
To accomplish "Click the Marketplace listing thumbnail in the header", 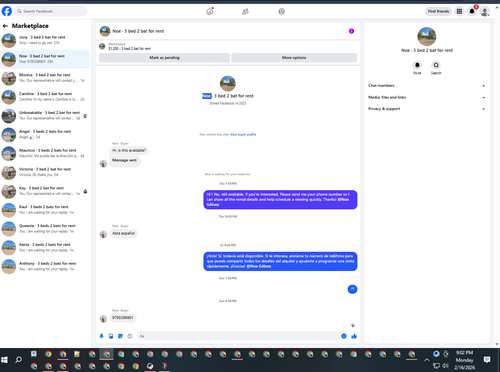I will pyautogui.click(x=102, y=46).
